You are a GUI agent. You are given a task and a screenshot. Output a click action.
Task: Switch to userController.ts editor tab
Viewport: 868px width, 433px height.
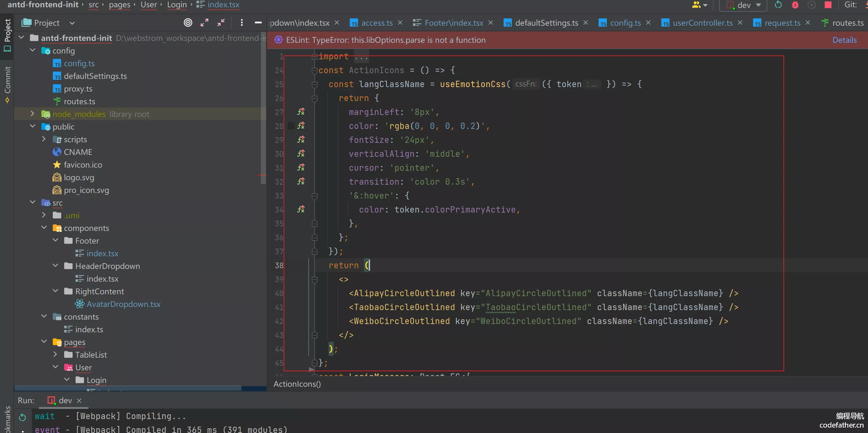(702, 22)
